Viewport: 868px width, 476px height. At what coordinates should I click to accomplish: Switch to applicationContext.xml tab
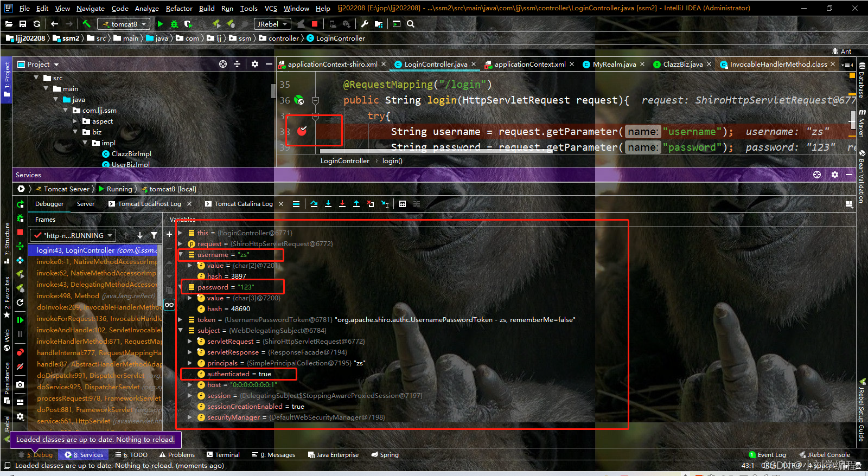[x=529, y=64]
